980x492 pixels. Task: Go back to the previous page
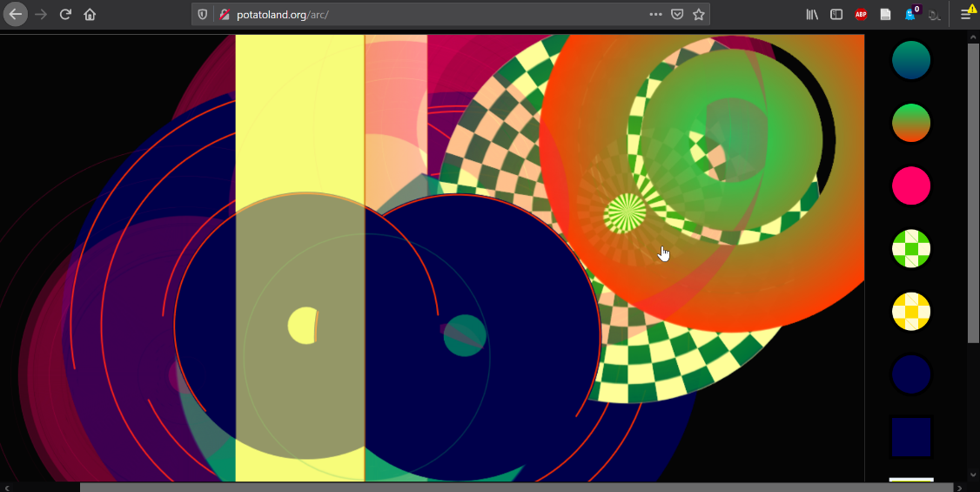click(x=16, y=14)
